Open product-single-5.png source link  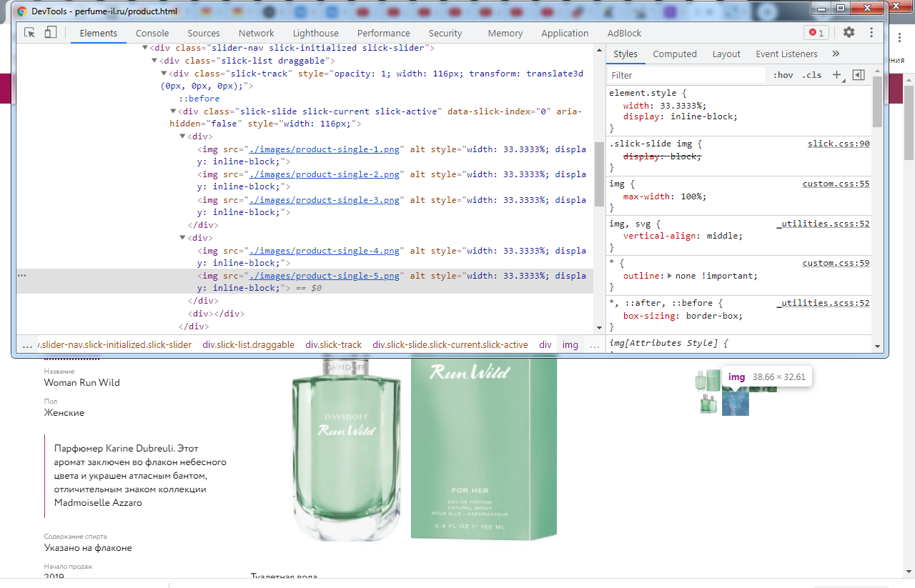click(324, 276)
